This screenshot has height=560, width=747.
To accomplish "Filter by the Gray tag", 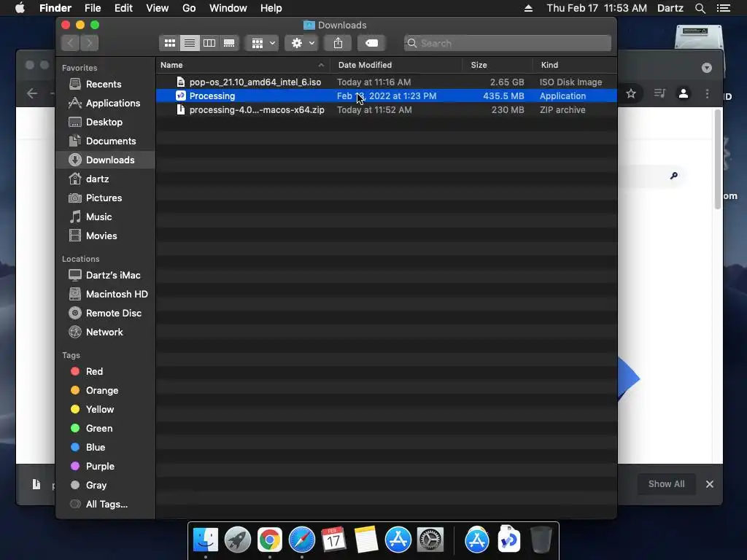I will pyautogui.click(x=105, y=485).
